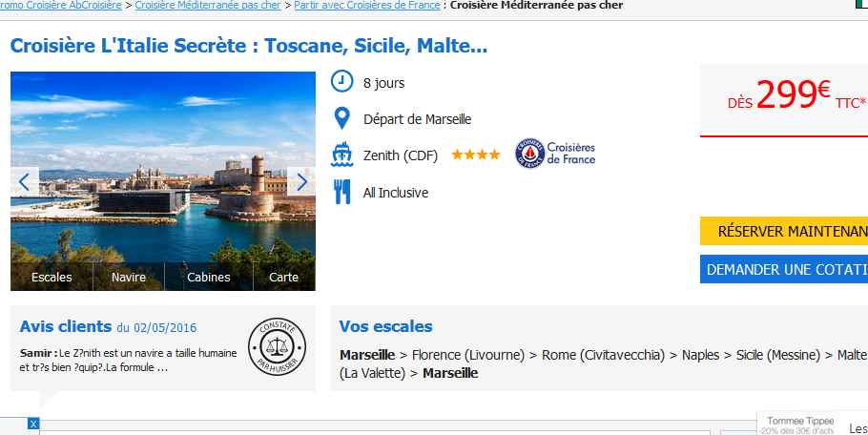Click the cruise ship icon
The height and width of the screenshot is (435, 868).
click(341, 155)
